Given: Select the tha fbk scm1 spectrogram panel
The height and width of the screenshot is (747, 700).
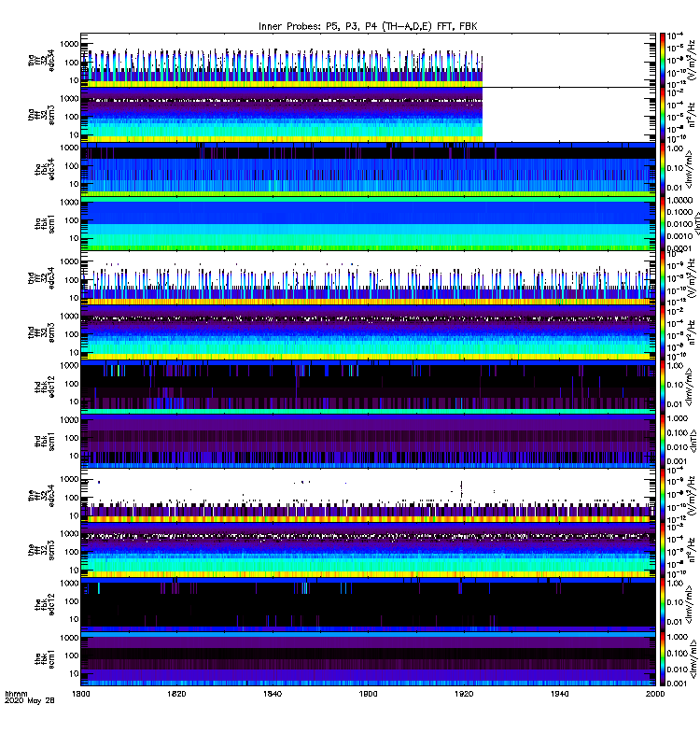Looking at the screenshot, I should click(368, 223).
